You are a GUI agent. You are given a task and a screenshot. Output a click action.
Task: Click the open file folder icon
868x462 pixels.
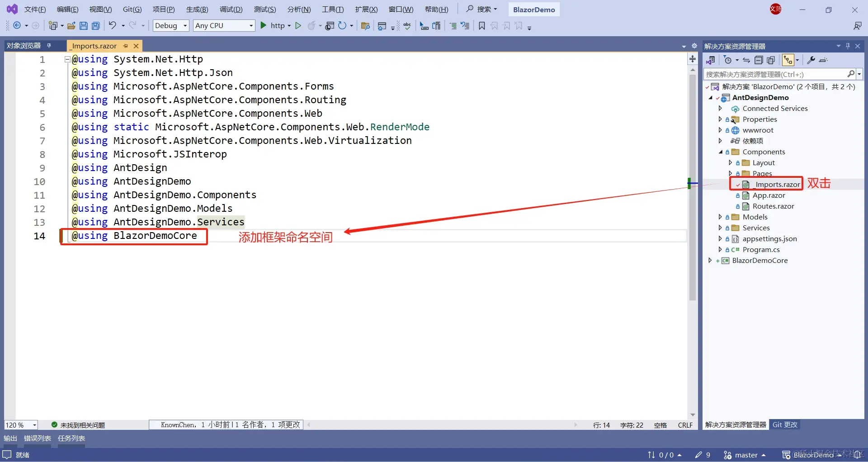pos(71,26)
